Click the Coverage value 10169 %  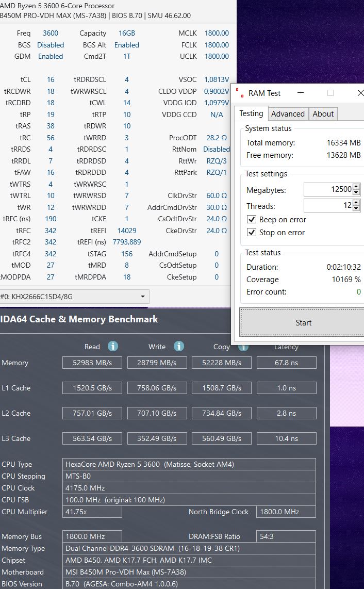346,280
